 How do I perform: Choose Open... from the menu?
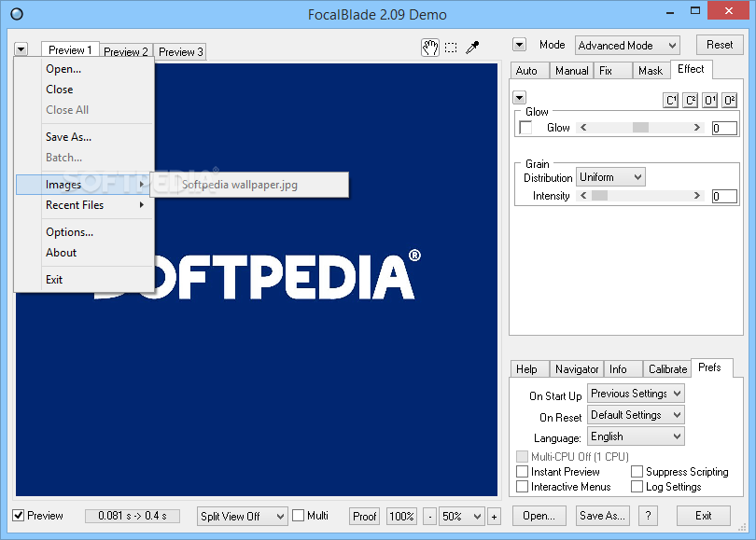(x=84, y=69)
